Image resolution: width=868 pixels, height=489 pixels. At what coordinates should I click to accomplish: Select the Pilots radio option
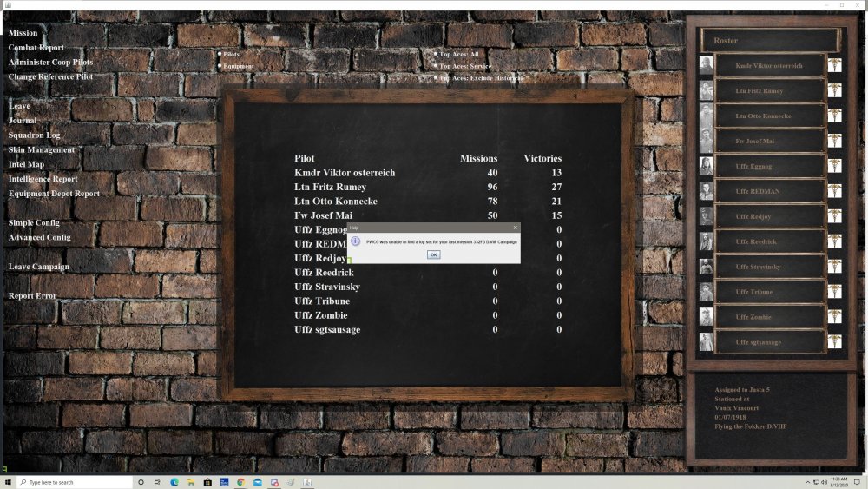(220, 54)
